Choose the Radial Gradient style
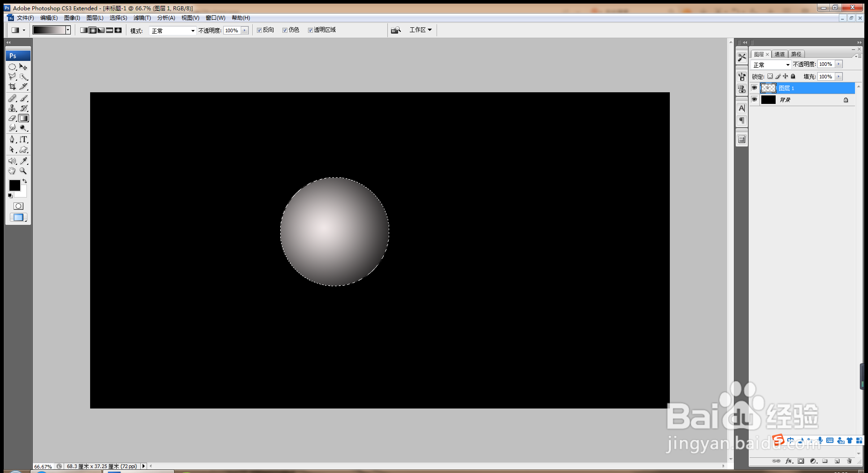This screenshot has width=868, height=473. pos(92,30)
